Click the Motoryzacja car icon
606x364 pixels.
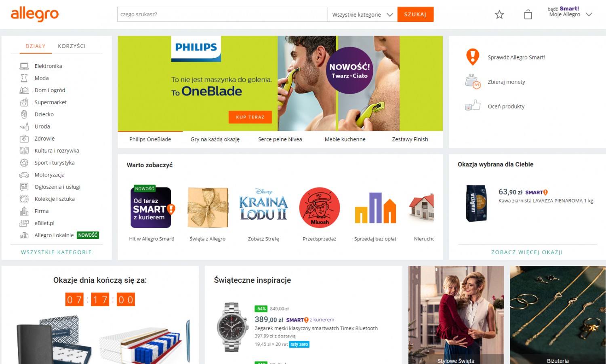pos(24,175)
